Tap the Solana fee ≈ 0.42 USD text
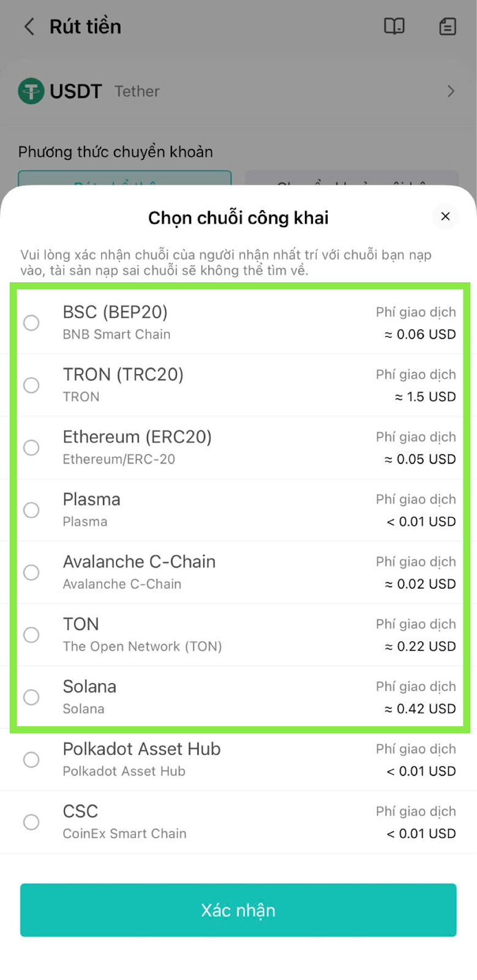The width and height of the screenshot is (477, 980). pyautogui.click(x=420, y=709)
